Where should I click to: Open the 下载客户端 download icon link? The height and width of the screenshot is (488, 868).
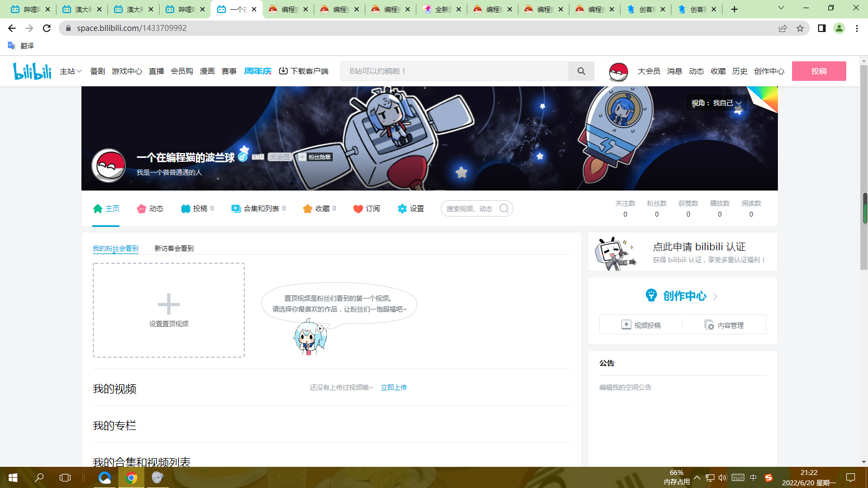(x=303, y=71)
